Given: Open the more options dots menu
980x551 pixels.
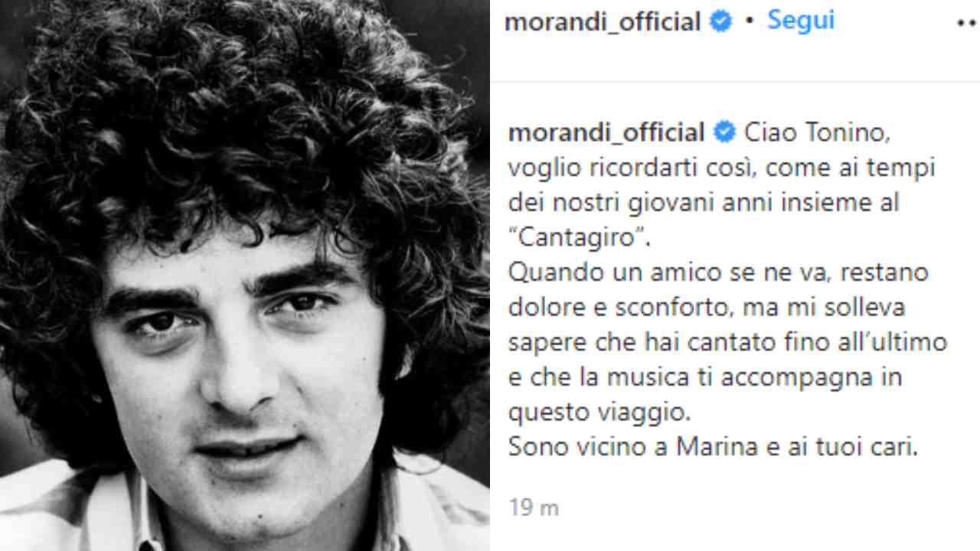Looking at the screenshot, I should 968,23.
